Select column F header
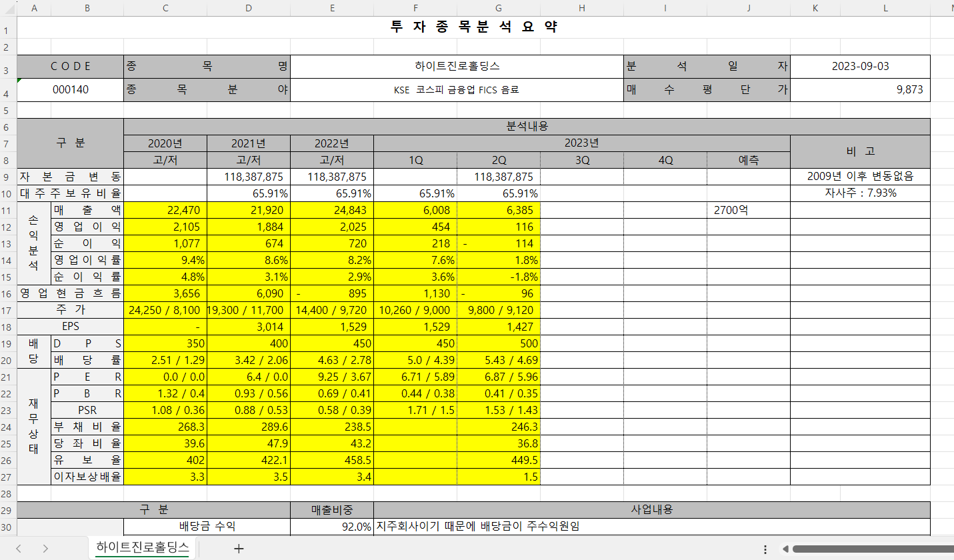The width and height of the screenshot is (954, 560). point(415,7)
